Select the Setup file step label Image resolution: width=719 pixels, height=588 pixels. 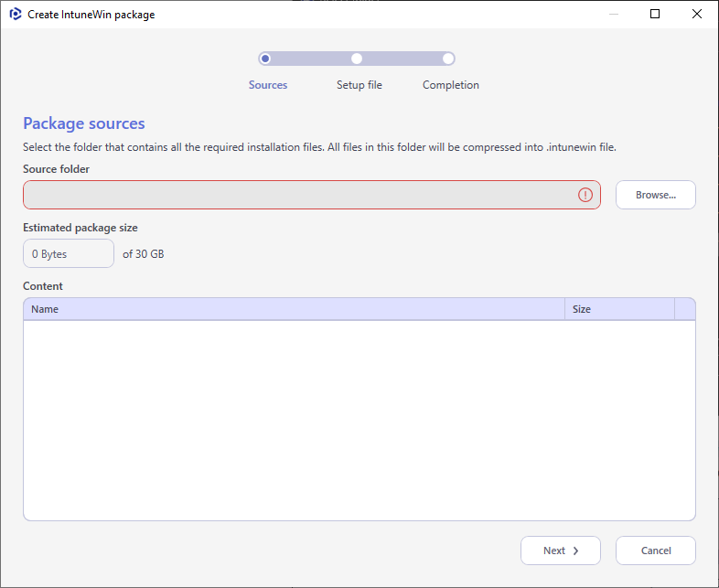[359, 85]
